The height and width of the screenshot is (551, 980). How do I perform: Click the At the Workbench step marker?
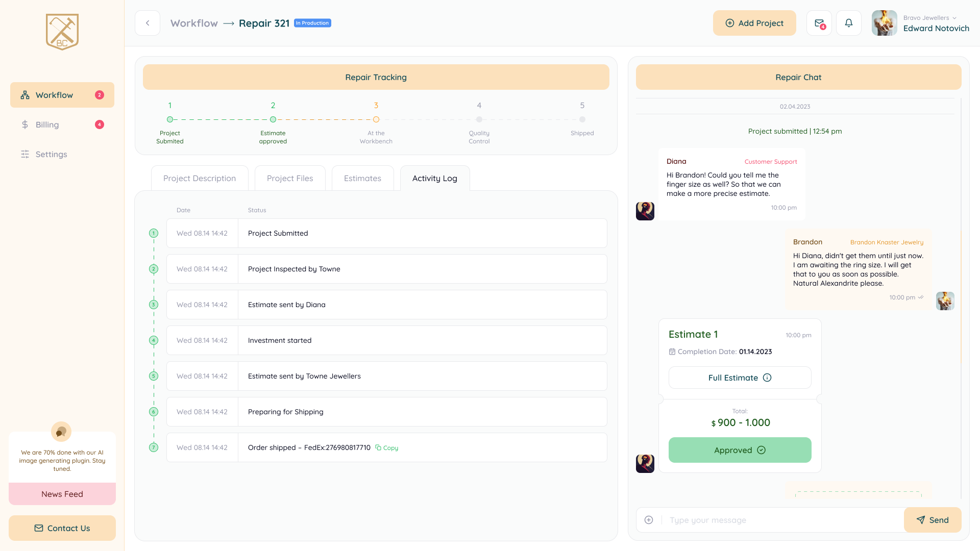point(376,119)
